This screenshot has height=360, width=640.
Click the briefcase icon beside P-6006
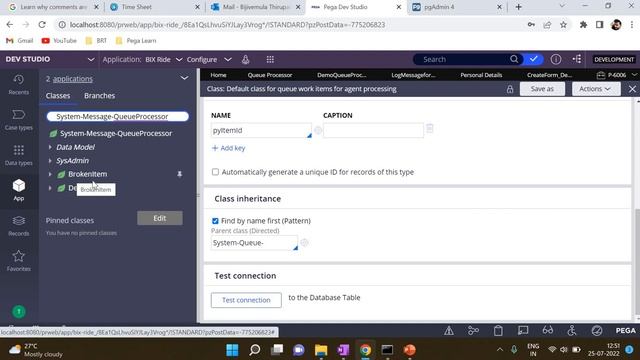point(600,75)
